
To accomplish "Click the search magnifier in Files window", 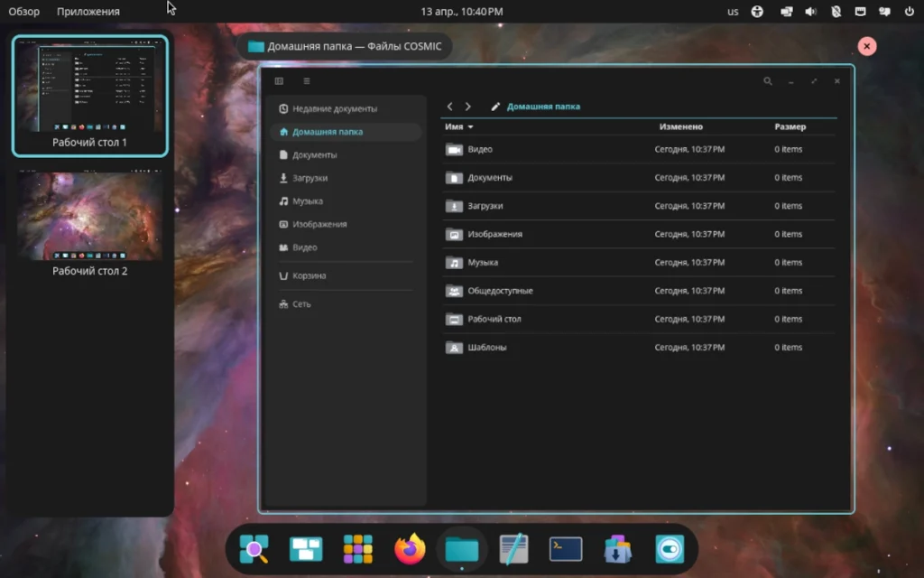I will coord(768,80).
